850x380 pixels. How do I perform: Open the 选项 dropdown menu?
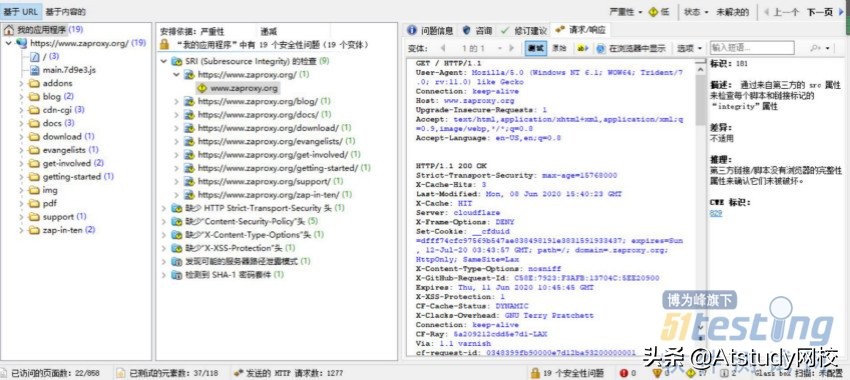(x=689, y=48)
